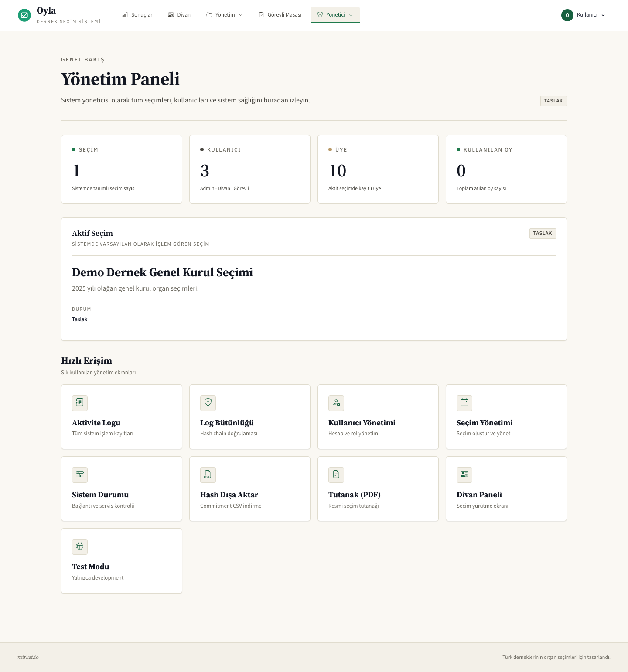Click the Yönetici shield icon in navbar

[x=320, y=15]
